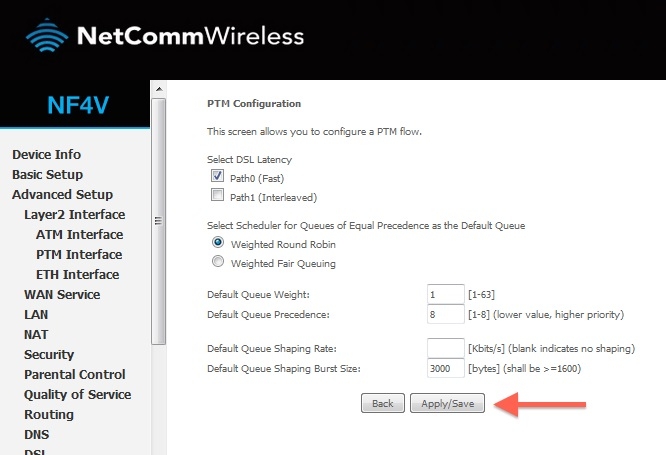Click the NetComm Wireless logo icon

click(x=47, y=37)
